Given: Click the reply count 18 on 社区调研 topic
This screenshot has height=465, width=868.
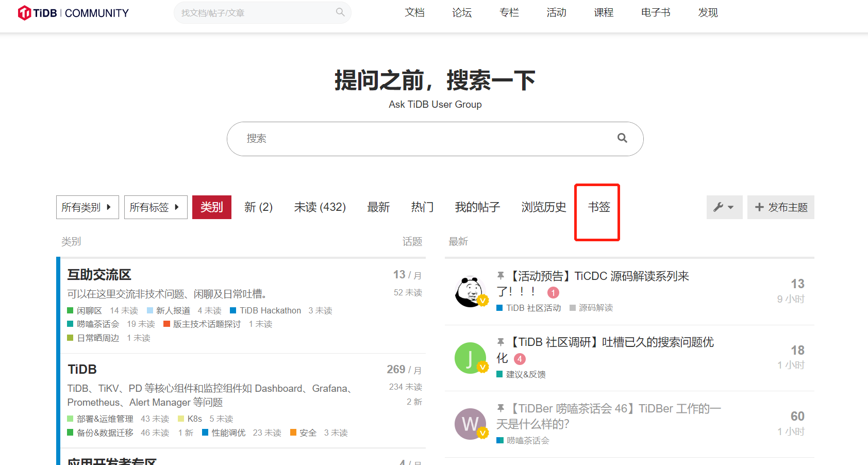Looking at the screenshot, I should [798, 351].
